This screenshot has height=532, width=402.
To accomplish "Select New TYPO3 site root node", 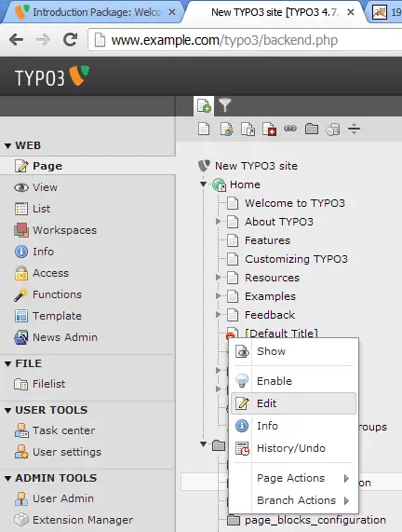I will 256,166.
